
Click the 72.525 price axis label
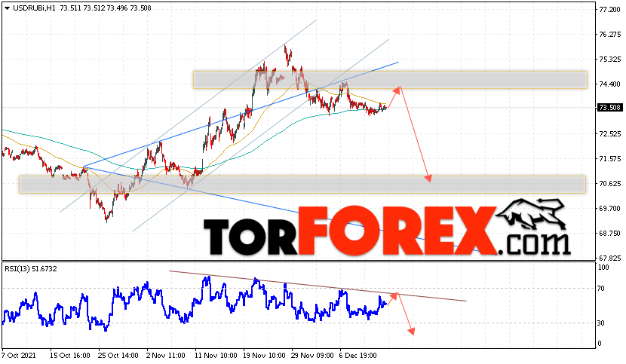tap(609, 133)
